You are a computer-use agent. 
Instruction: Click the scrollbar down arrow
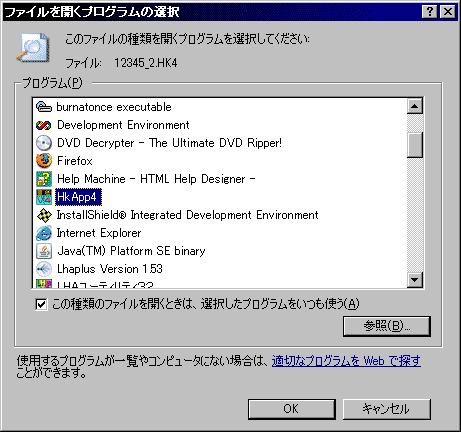415,279
